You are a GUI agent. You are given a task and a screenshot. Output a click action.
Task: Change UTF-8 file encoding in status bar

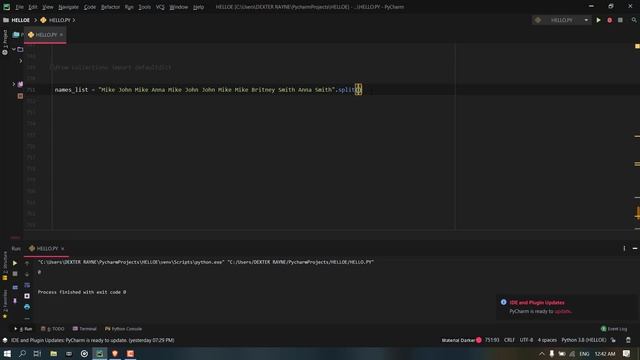[526, 340]
